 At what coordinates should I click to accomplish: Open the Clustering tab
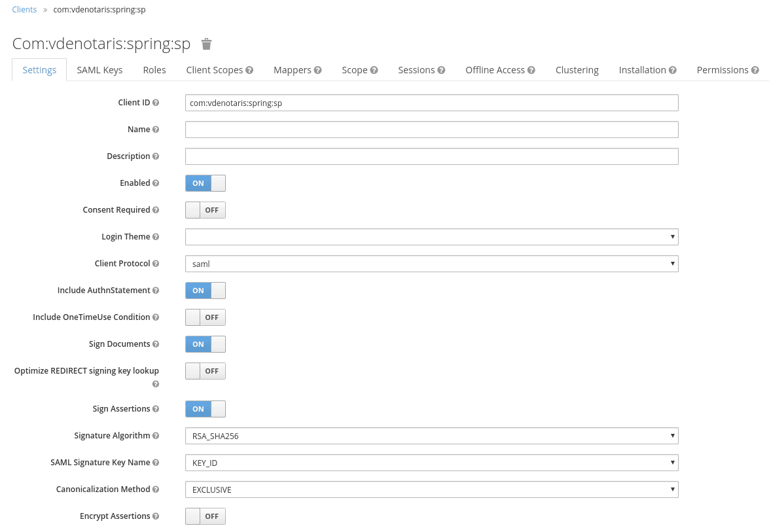click(x=577, y=70)
